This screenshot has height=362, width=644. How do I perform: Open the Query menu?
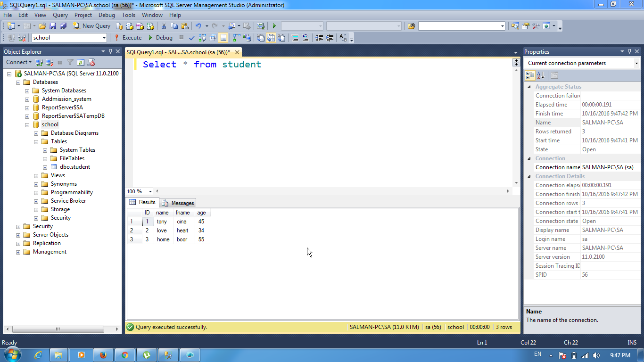pos(60,15)
